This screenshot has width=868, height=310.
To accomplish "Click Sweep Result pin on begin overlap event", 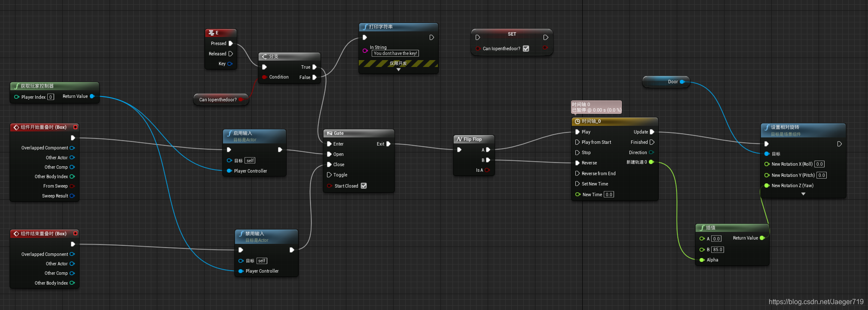I will point(72,196).
